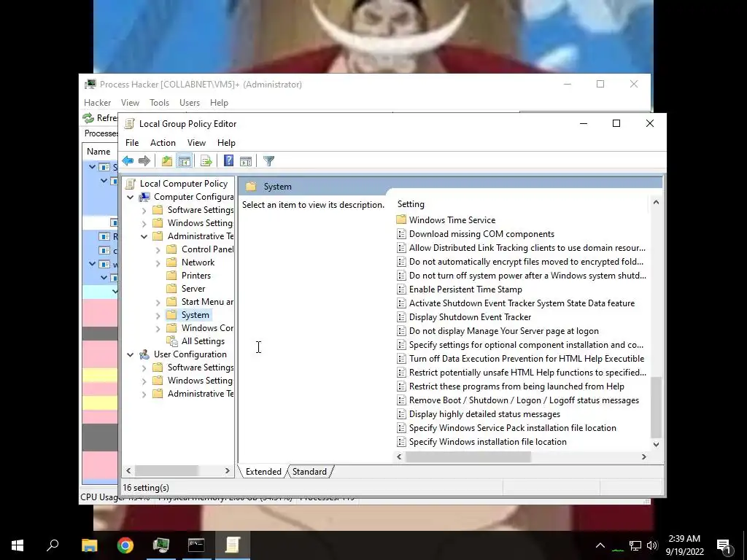Switch to the Standard tab

pos(309,472)
